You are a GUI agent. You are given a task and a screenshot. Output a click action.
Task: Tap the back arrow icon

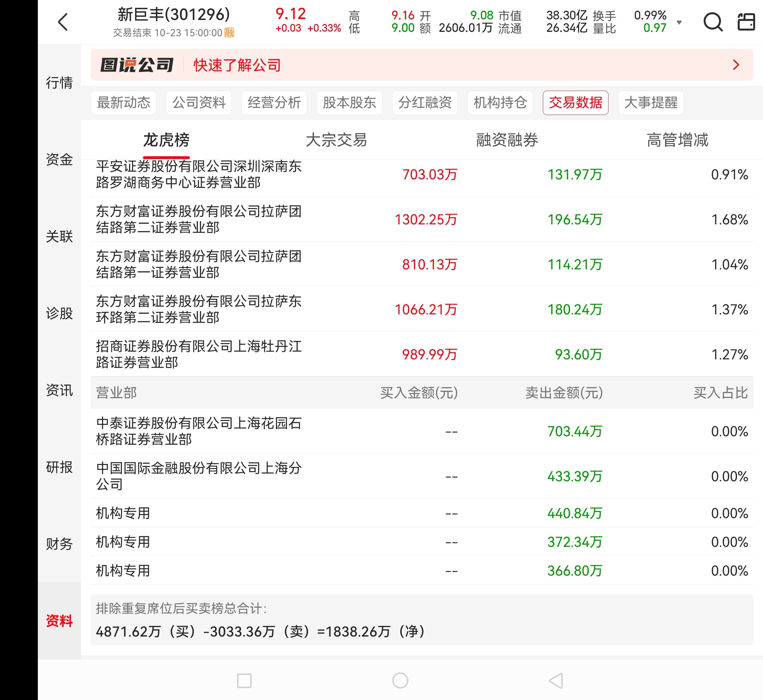tap(63, 22)
